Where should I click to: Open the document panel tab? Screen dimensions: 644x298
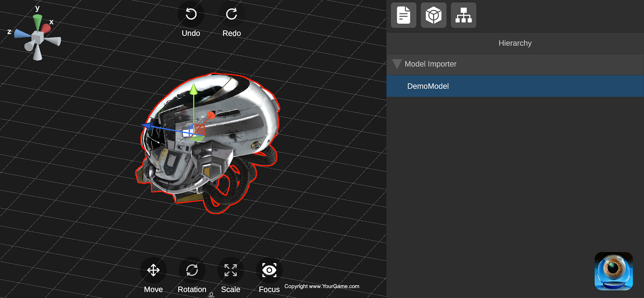[x=404, y=15]
